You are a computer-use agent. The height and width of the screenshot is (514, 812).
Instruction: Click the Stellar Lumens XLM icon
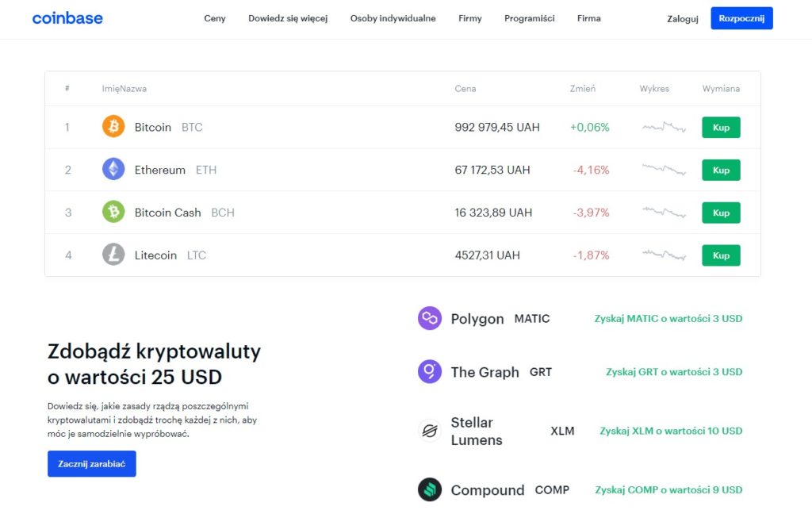429,431
